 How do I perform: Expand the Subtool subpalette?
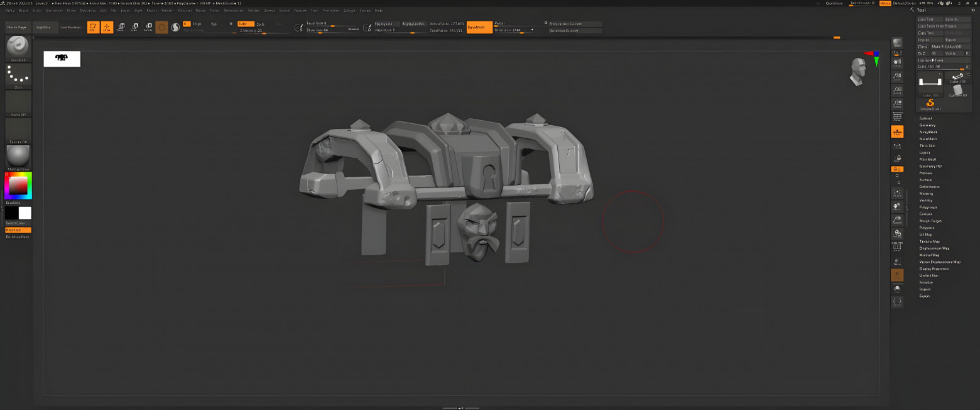[927, 118]
